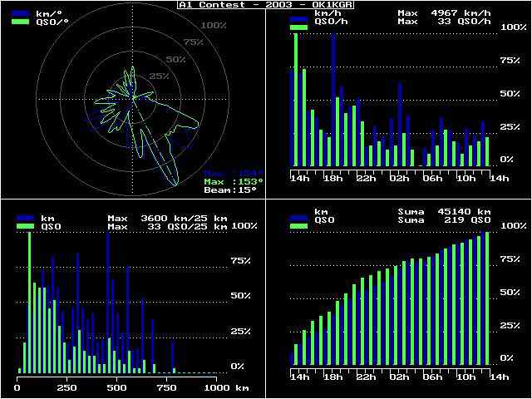
Task: Click the Suma 219 QSO total
Action: tap(445, 219)
